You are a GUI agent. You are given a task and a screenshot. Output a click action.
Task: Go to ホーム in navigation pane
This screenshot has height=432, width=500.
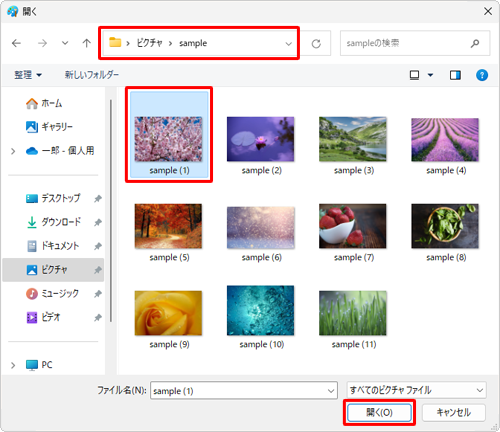(x=44, y=103)
